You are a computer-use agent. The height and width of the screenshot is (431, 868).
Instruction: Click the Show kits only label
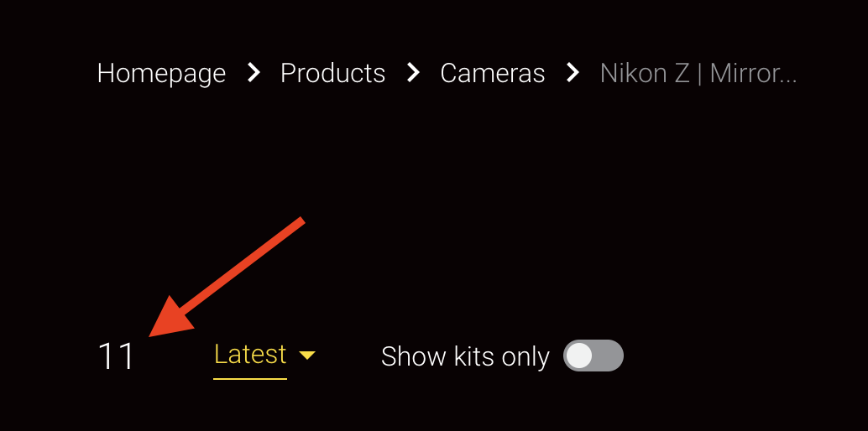(x=465, y=356)
